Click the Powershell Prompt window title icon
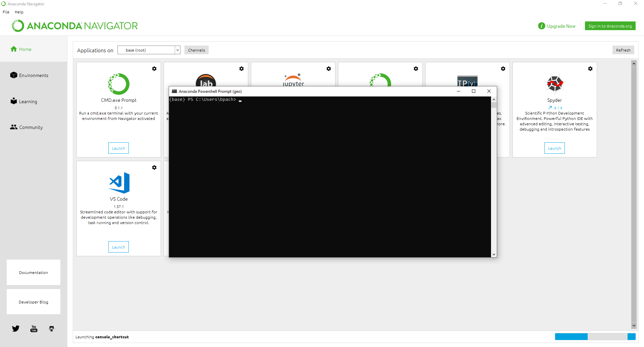 pos(174,91)
